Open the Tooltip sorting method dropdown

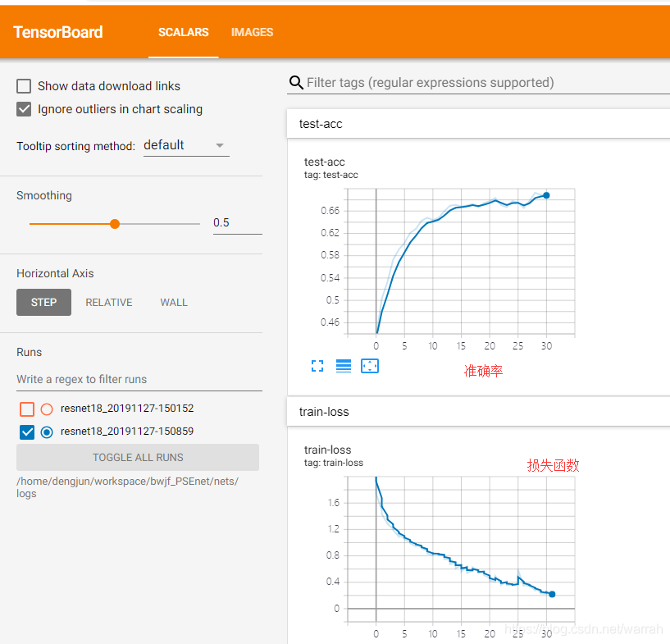coord(186,145)
